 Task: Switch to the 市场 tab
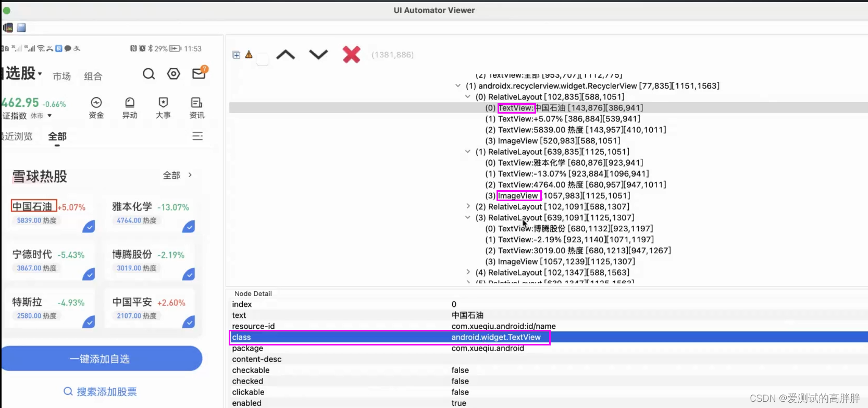click(x=62, y=76)
